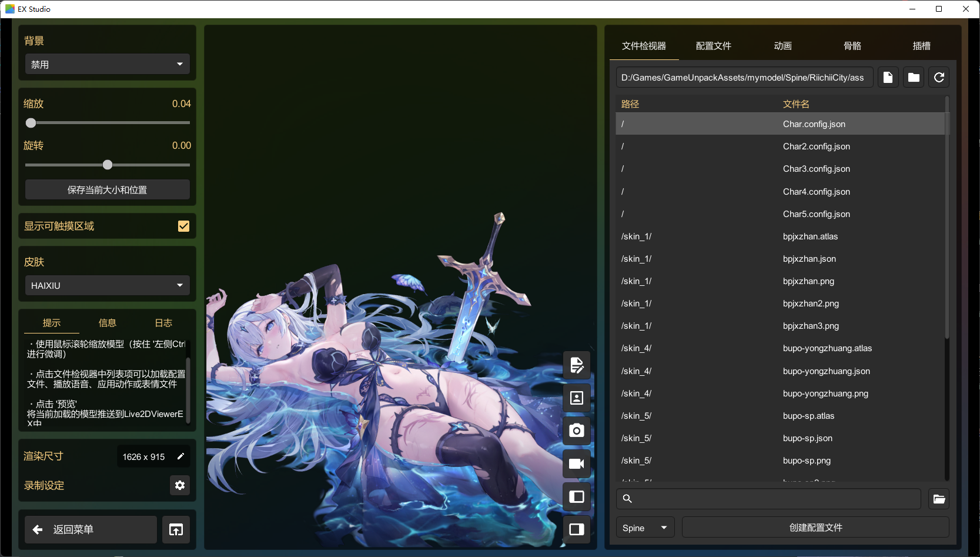Select bupo-yongzhuang.atlas file row
This screenshot has height=557, width=980.
780,348
